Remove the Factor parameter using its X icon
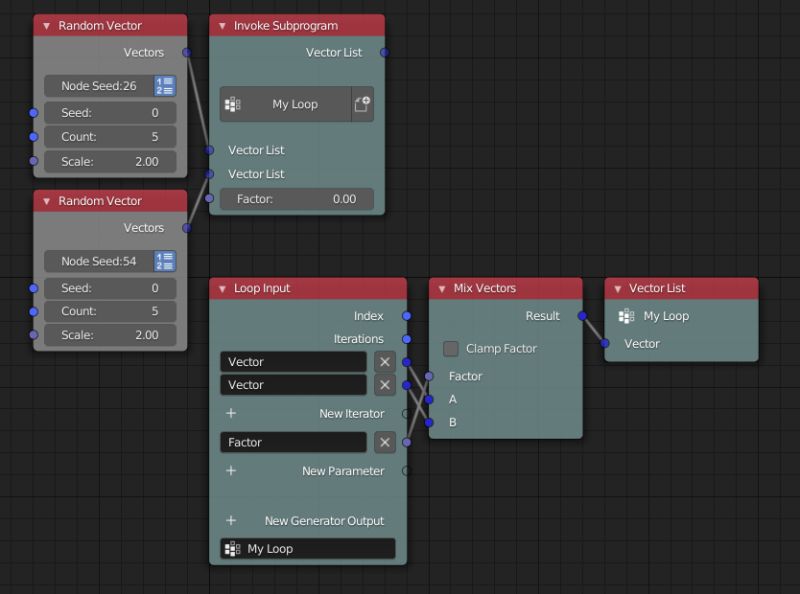 [x=384, y=442]
